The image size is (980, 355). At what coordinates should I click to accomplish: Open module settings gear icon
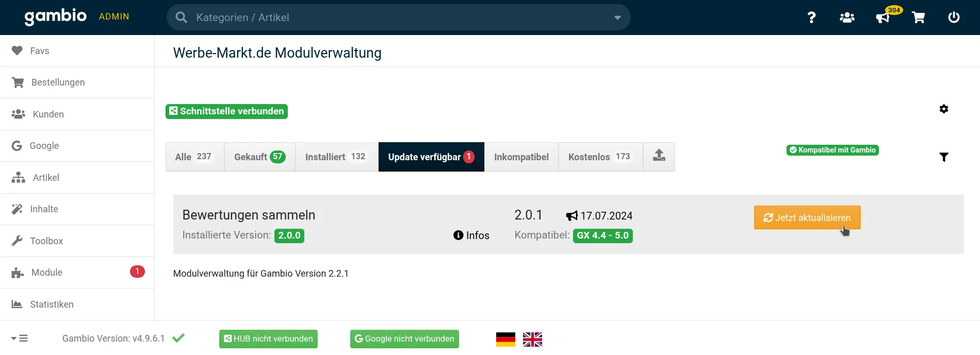(x=943, y=109)
